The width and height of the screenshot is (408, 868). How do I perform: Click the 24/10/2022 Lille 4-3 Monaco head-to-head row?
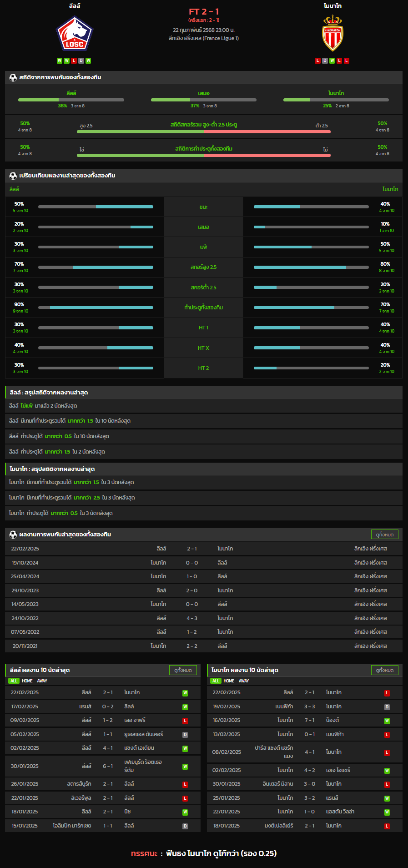(x=204, y=618)
